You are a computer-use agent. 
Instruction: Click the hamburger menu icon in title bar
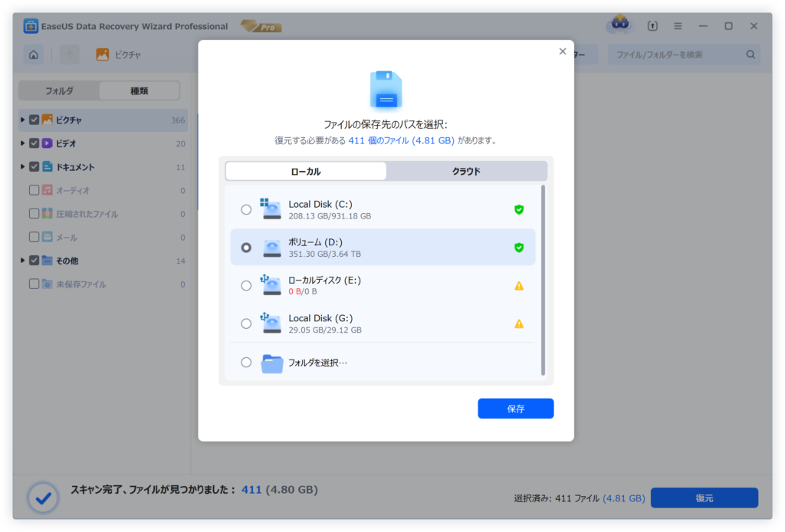pos(678,26)
